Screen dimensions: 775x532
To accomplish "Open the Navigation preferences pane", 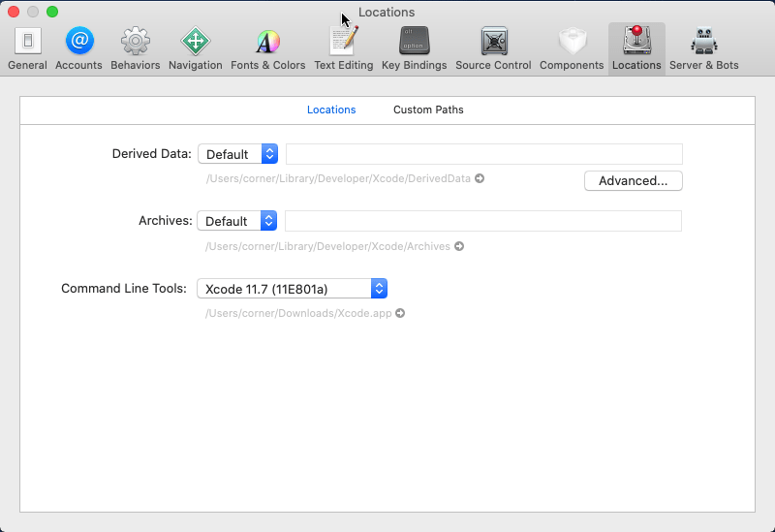I will pyautogui.click(x=196, y=49).
